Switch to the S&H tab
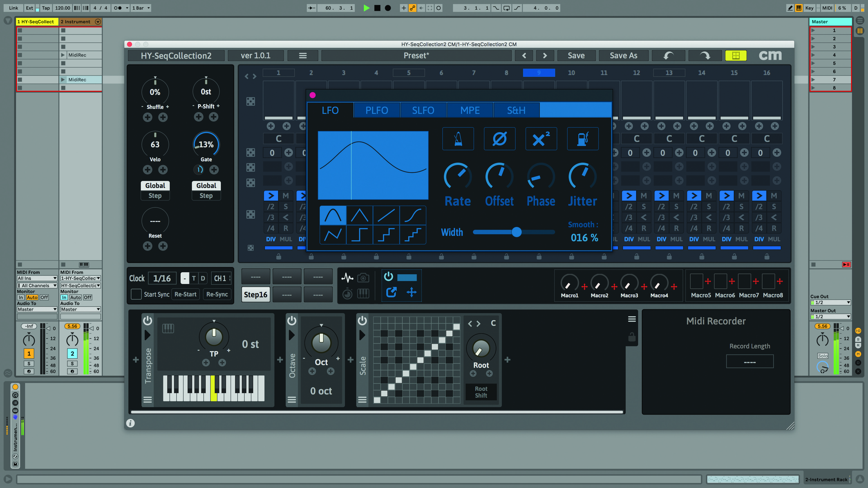This screenshot has width=868, height=488. [516, 110]
